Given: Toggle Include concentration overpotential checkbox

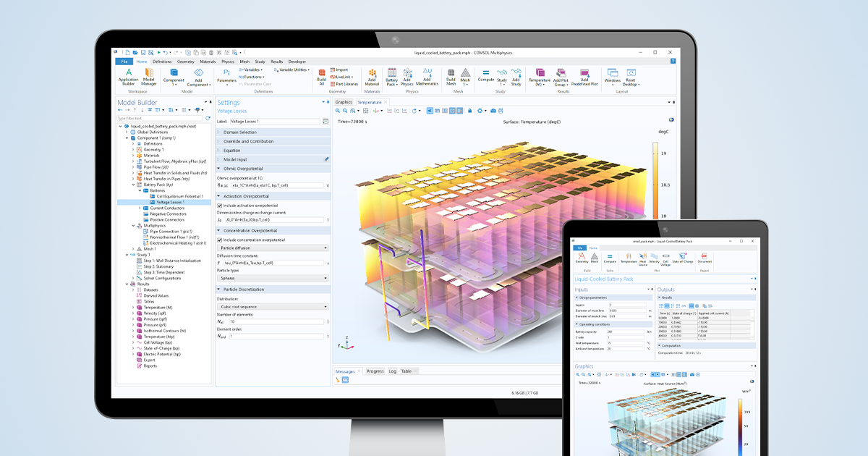Looking at the screenshot, I should [219, 240].
